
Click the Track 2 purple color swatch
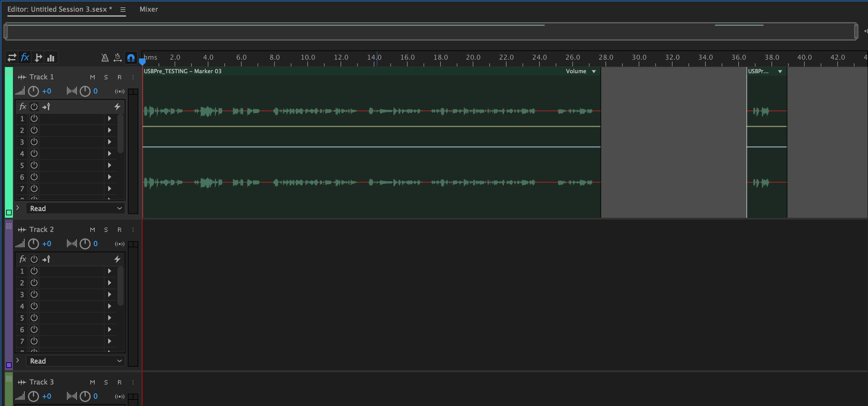point(9,365)
